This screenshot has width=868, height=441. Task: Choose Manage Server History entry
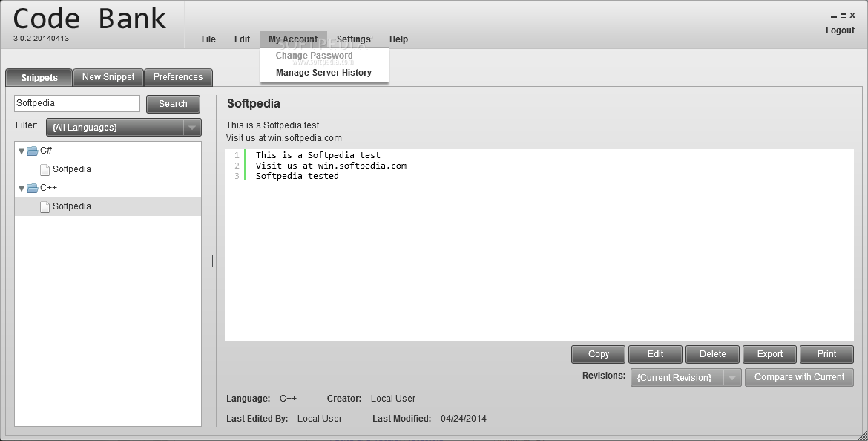[x=324, y=73]
